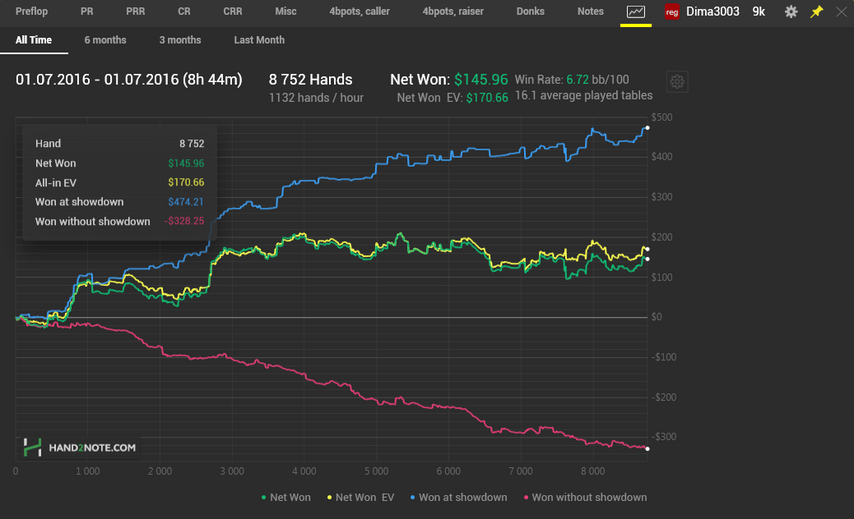Select the Last Month period
This screenshot has width=854, height=519.
tap(259, 40)
